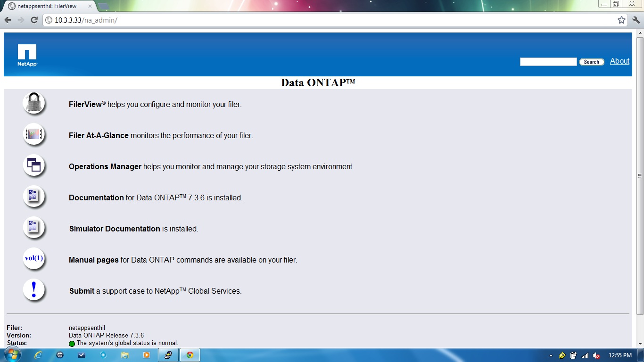The width and height of the screenshot is (644, 362).
Task: Open the Simulator Documentation page icon
Action: (x=33, y=227)
